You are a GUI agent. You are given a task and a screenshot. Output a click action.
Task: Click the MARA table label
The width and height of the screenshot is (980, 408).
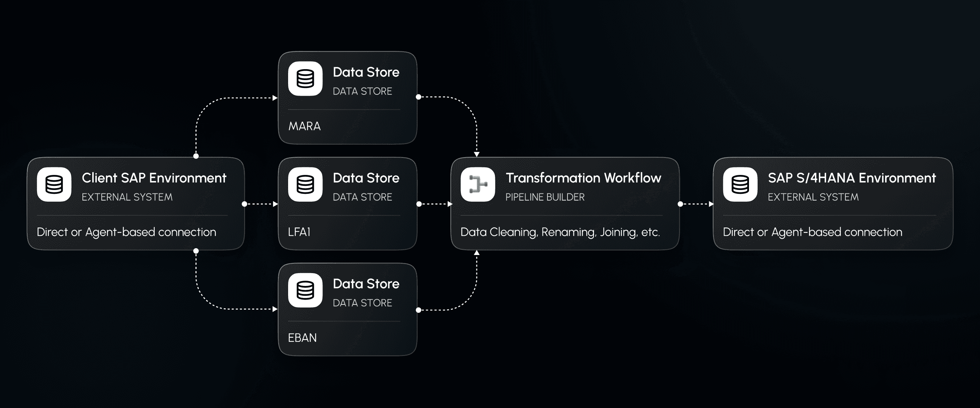pos(304,126)
